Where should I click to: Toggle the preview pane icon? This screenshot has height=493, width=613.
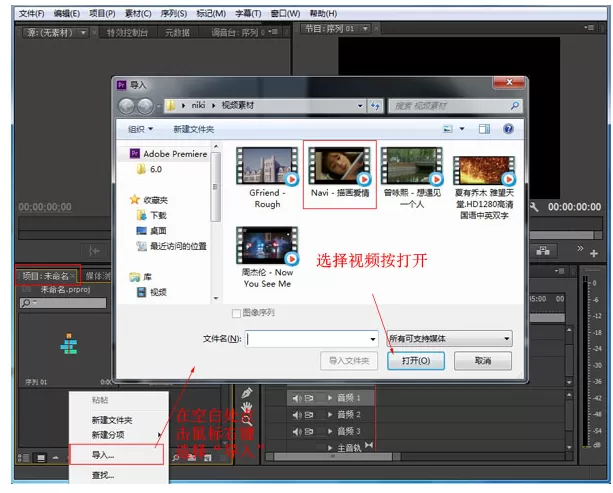[x=484, y=129]
